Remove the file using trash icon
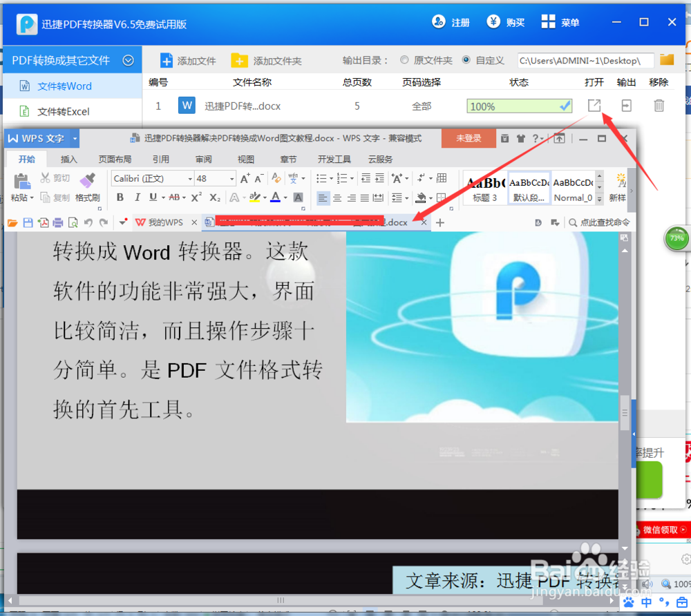This screenshot has width=691, height=616. click(659, 106)
